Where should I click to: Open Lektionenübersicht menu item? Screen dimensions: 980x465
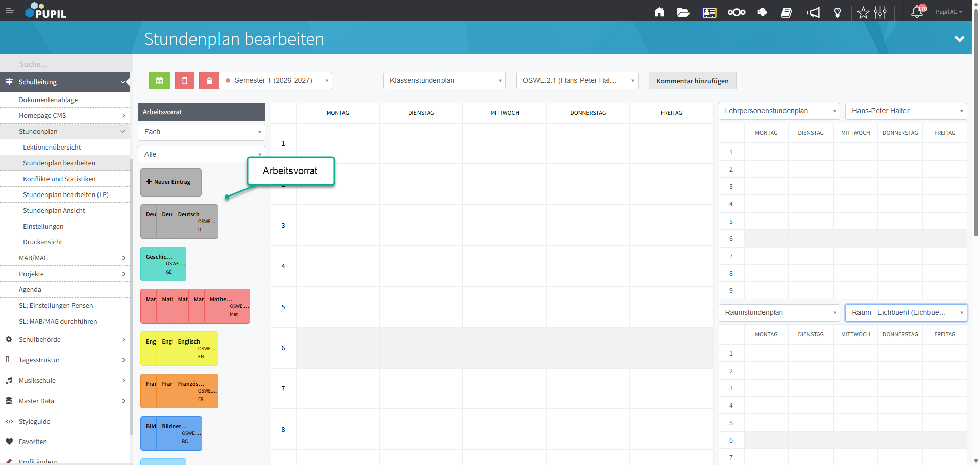click(52, 148)
